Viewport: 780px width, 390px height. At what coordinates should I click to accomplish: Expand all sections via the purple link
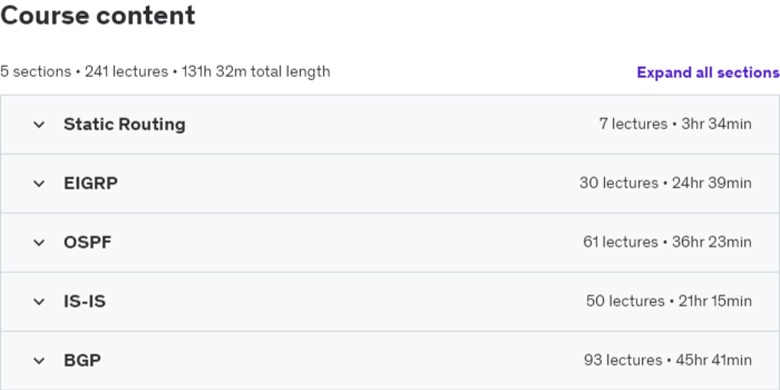[708, 73]
